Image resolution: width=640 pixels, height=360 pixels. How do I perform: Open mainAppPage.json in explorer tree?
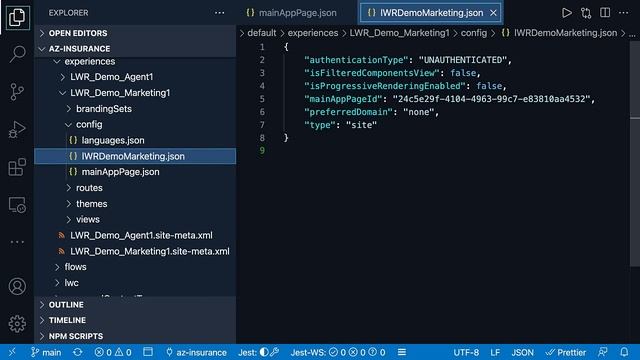(x=120, y=172)
